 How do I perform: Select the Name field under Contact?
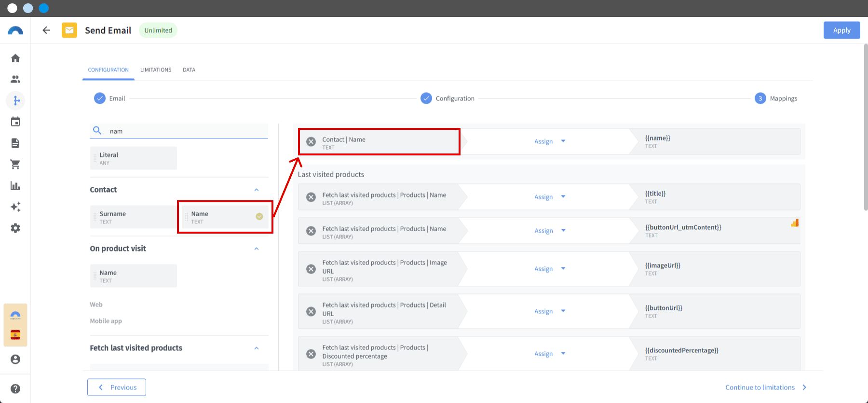pos(225,217)
